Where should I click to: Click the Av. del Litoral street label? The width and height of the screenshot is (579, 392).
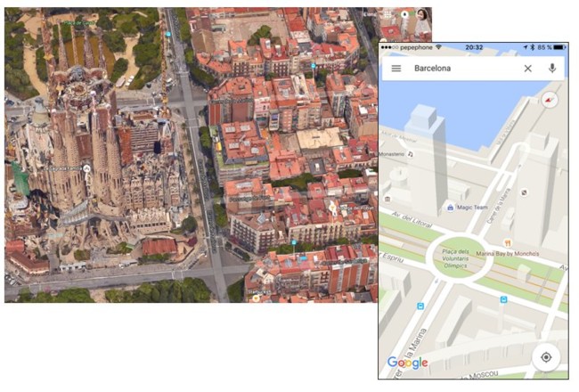412,219
